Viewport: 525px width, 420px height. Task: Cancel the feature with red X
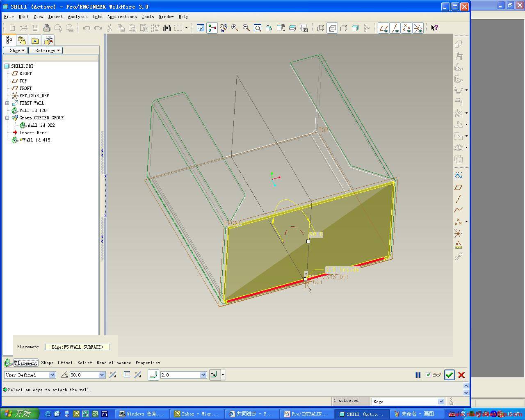461,375
